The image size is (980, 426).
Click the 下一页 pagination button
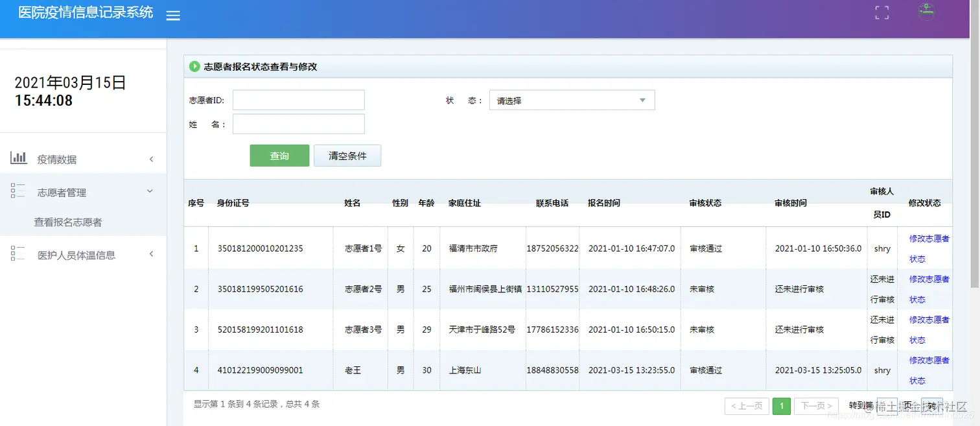pyautogui.click(x=816, y=406)
